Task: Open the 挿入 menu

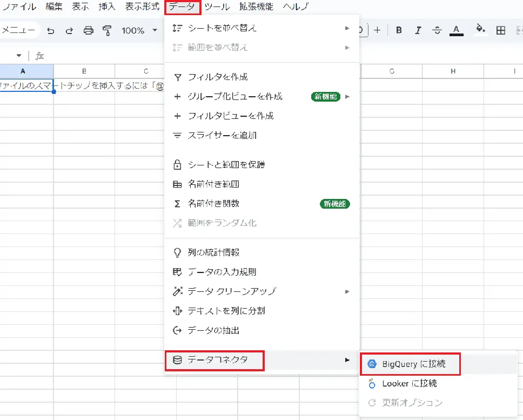Action: [107, 6]
